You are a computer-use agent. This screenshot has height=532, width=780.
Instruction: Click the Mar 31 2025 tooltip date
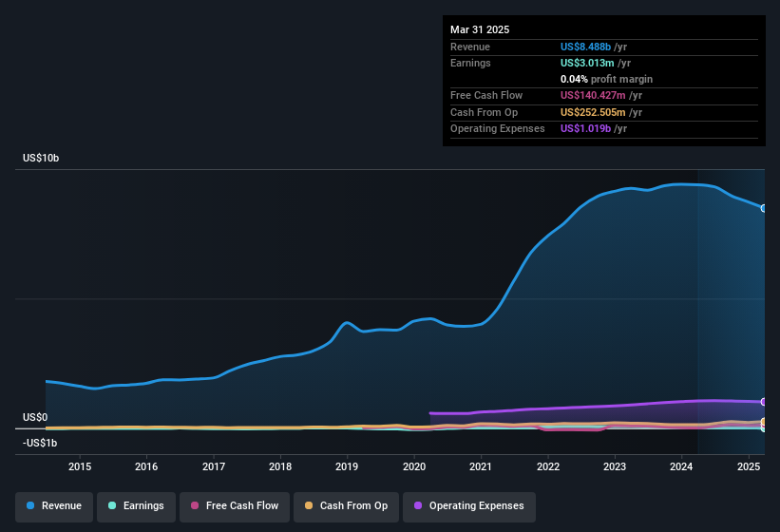tap(480, 29)
